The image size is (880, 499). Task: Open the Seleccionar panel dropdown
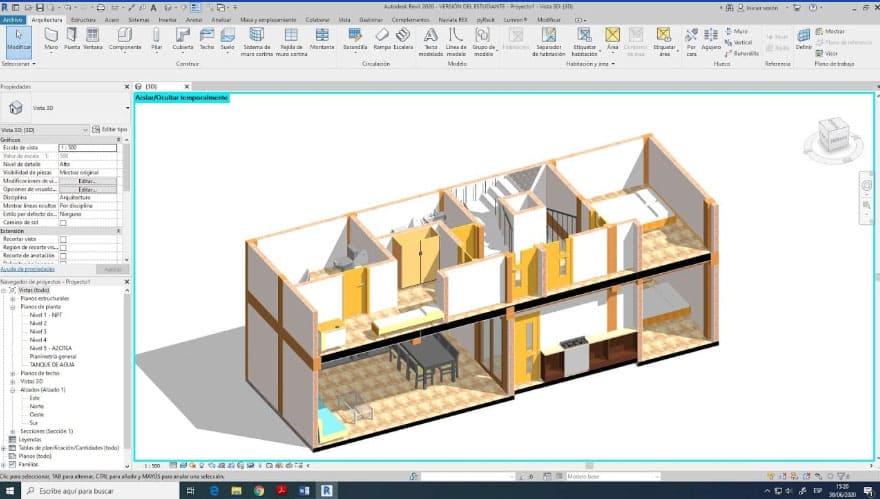tap(19, 63)
